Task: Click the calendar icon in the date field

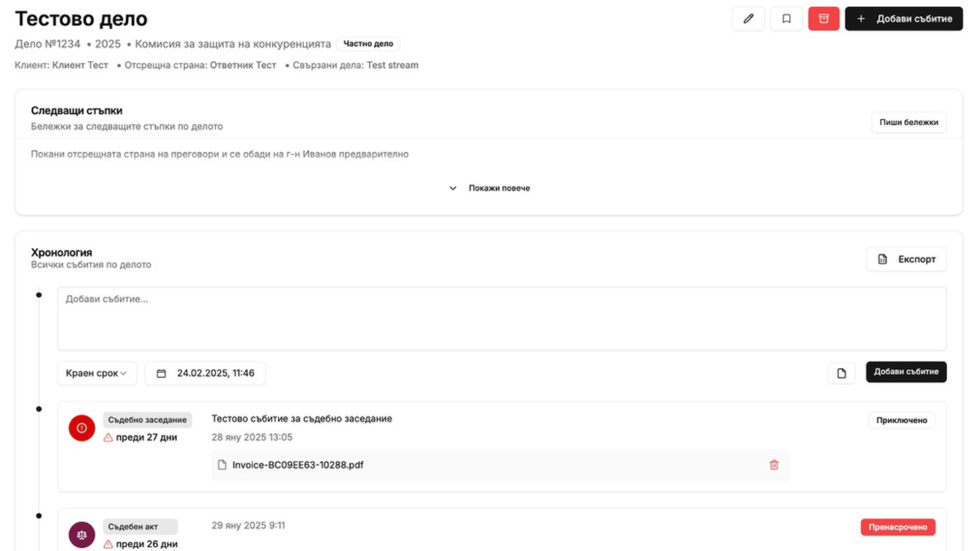Action: click(161, 373)
